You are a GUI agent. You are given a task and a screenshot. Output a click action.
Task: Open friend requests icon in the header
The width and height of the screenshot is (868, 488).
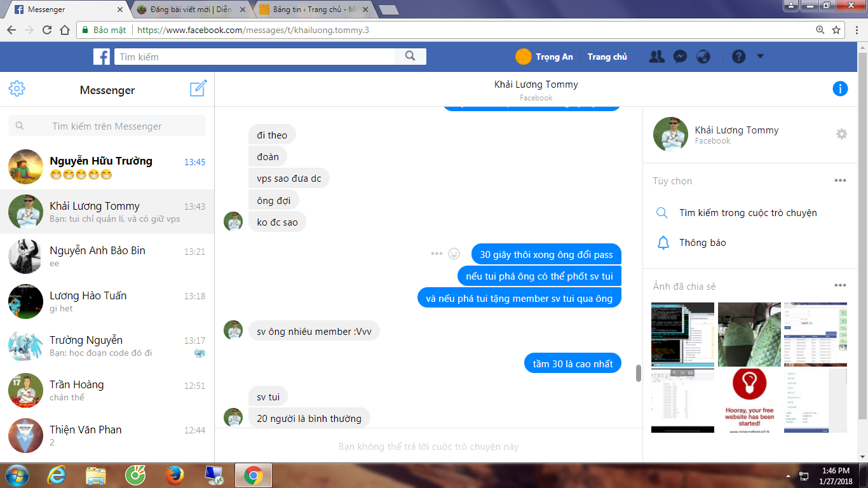click(x=656, y=57)
